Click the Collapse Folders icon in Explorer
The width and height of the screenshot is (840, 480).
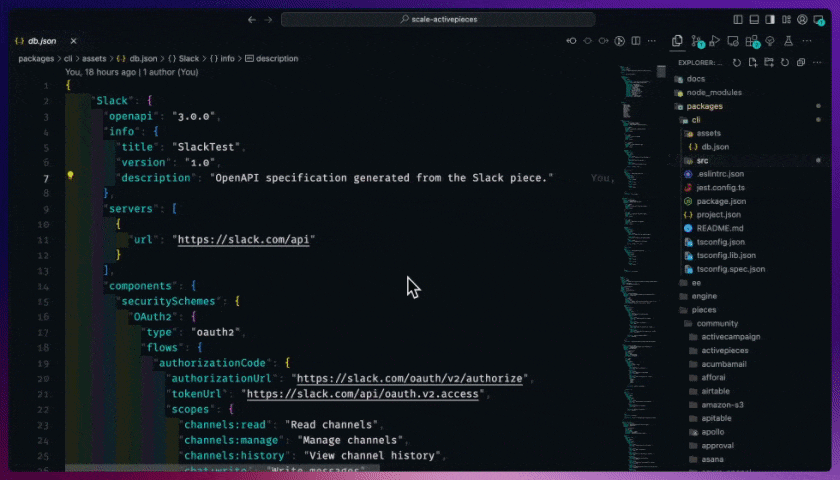[801, 62]
